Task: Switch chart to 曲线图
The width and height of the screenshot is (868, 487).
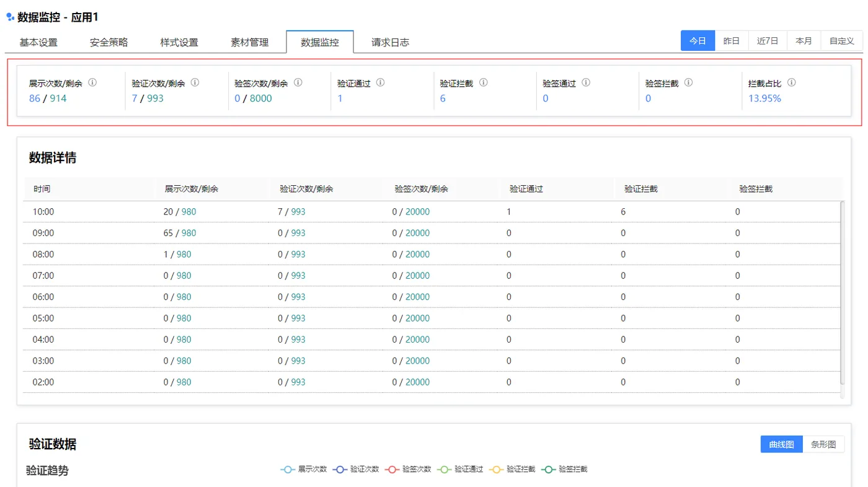Action: [x=781, y=444]
